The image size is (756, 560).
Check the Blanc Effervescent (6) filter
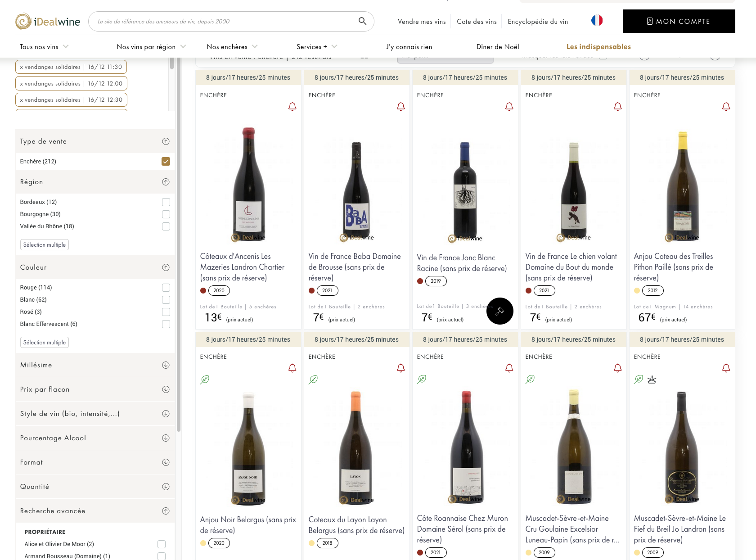pyautogui.click(x=166, y=324)
